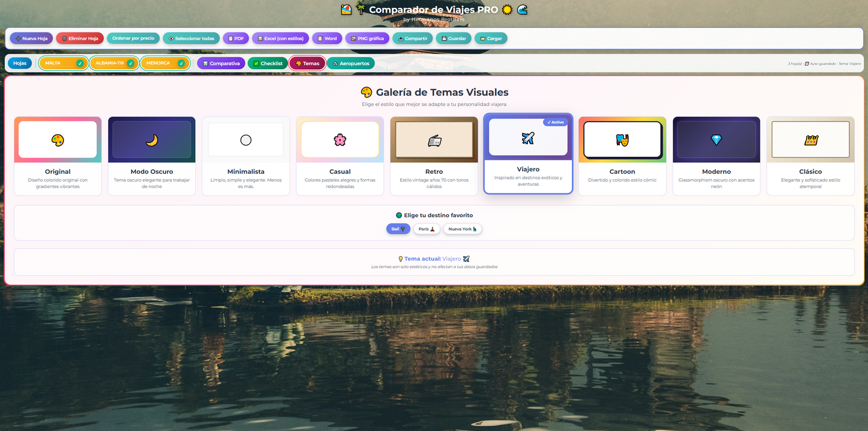Open the Compartir share option
The image size is (868, 431).
[x=413, y=38]
